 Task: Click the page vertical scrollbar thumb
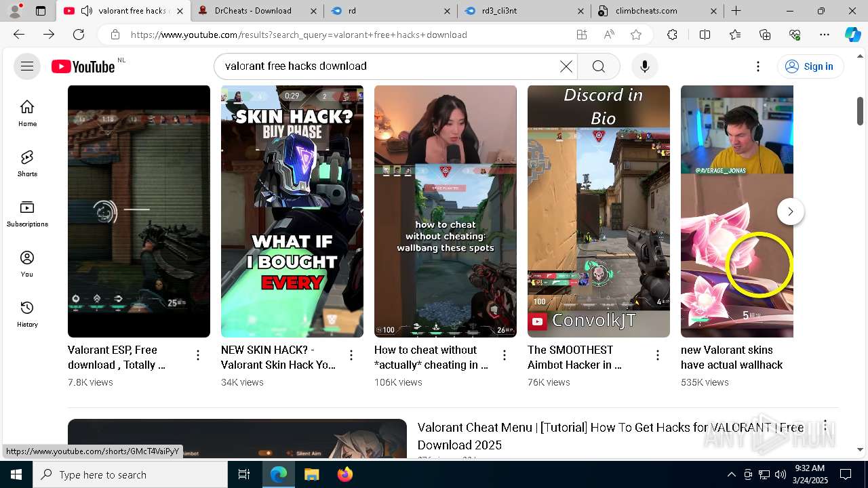tap(860, 111)
